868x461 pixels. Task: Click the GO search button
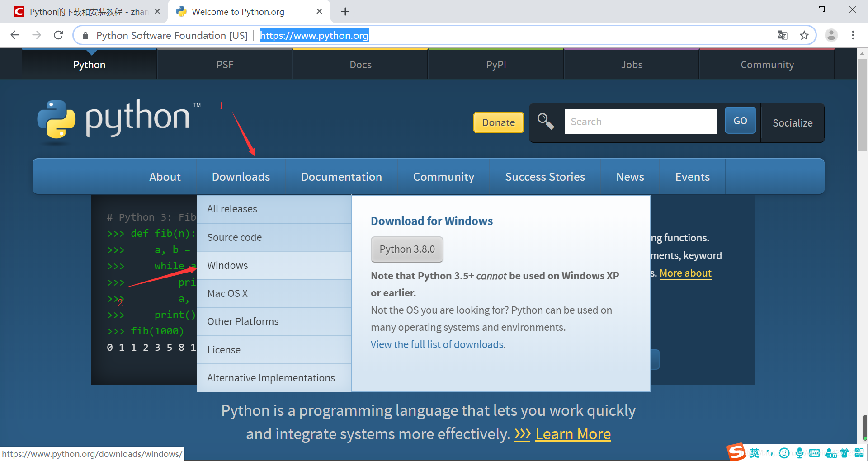(x=740, y=121)
